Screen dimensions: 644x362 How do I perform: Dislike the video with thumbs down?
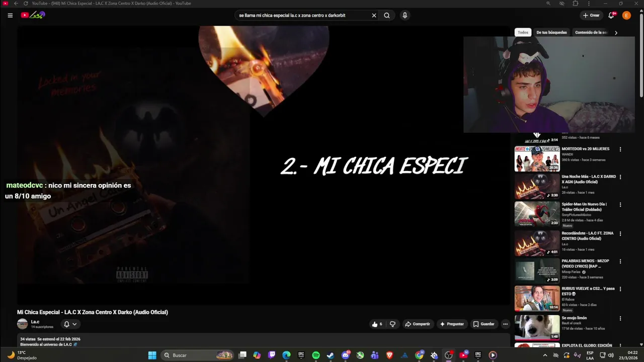click(393, 324)
